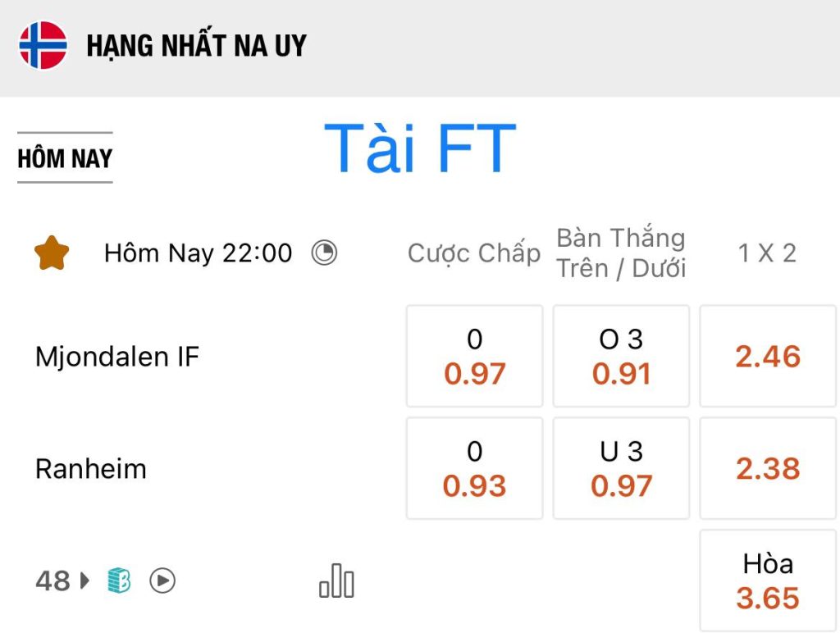
Task: Play the live stream circle icon
Action: (x=162, y=581)
